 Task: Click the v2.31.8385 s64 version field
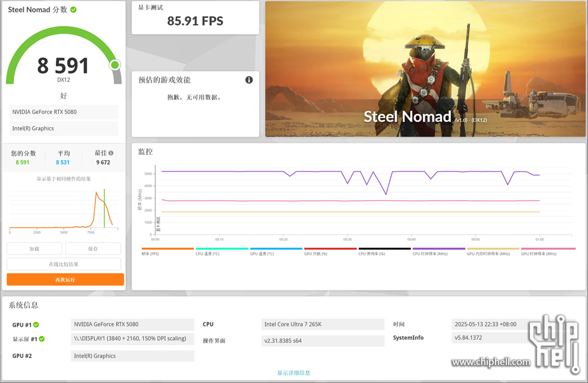click(x=323, y=341)
